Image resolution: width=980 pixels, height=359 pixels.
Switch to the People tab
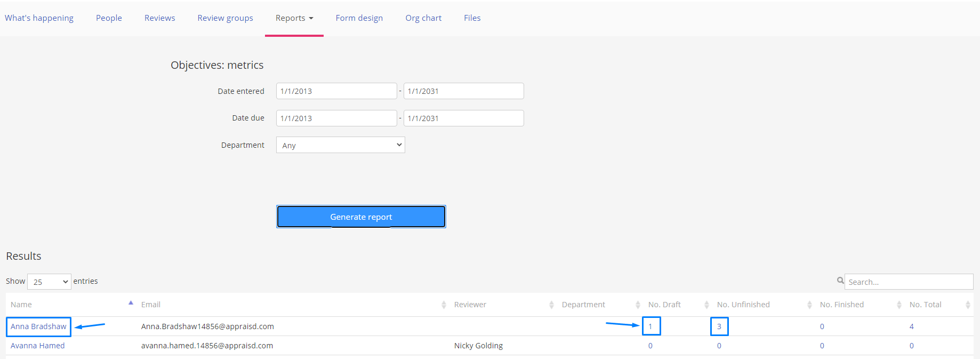[x=109, y=18]
